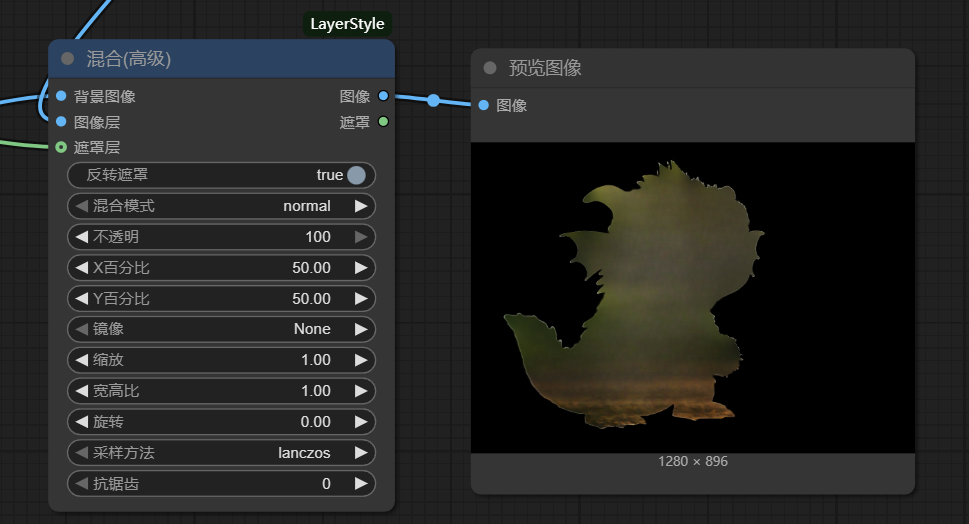Click the X百分比 value 50.00
The width and height of the screenshot is (969, 524).
click(311, 268)
